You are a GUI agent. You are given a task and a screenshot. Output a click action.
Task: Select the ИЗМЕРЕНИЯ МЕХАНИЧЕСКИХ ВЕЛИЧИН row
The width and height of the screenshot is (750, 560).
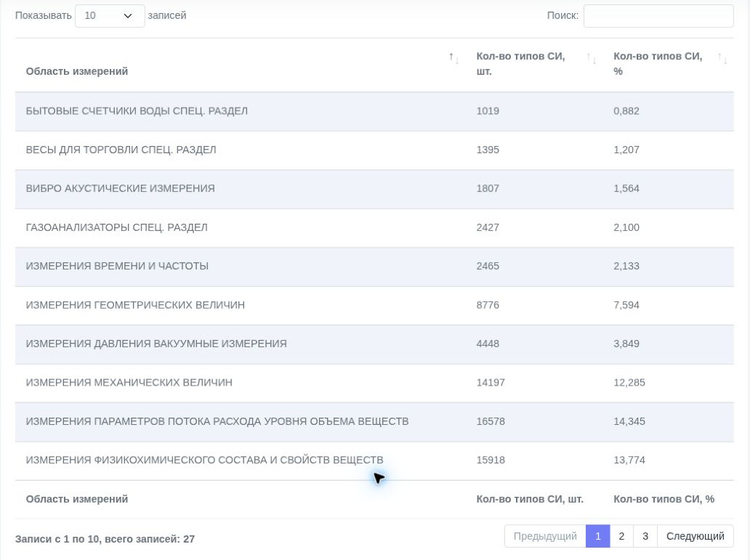pyautogui.click(x=374, y=383)
